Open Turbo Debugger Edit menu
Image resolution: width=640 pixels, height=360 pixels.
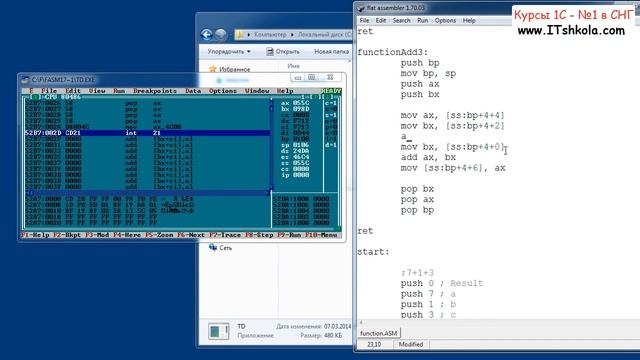click(x=73, y=91)
